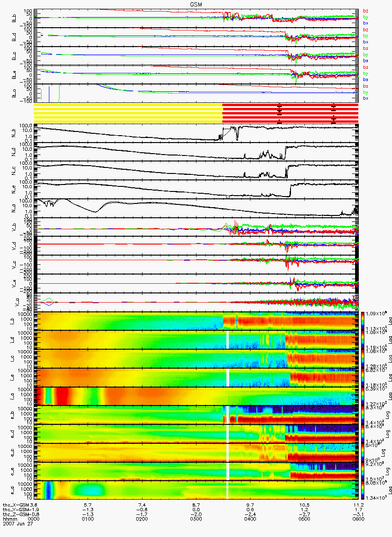Click the X-GSM value 7.4
The width and height of the screenshot is (392, 537).
(x=142, y=505)
